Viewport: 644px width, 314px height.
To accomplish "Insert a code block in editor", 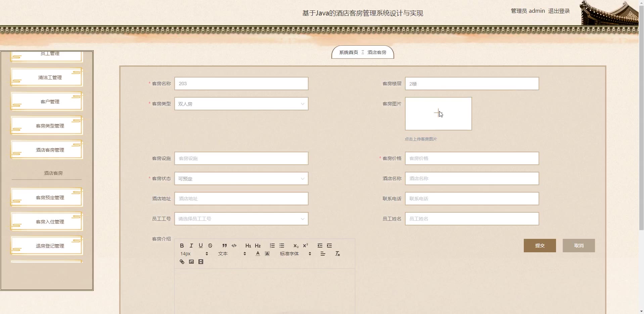I will [234, 246].
